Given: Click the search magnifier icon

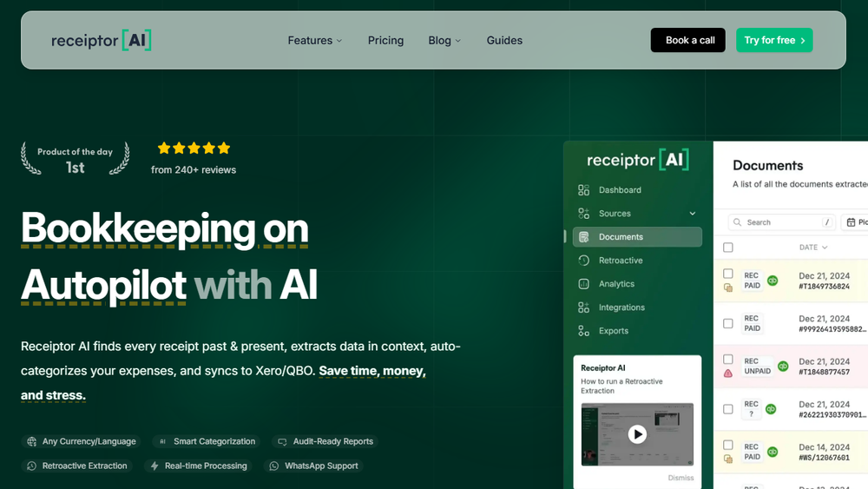Looking at the screenshot, I should pyautogui.click(x=737, y=222).
